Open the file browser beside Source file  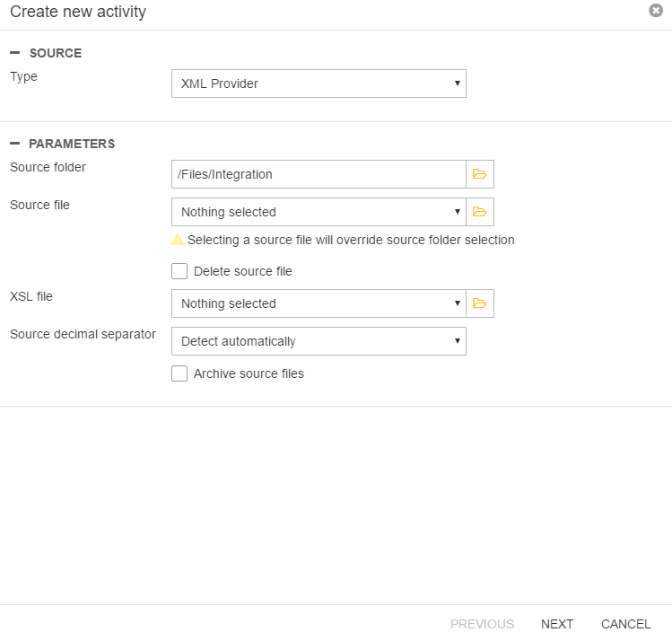(480, 212)
